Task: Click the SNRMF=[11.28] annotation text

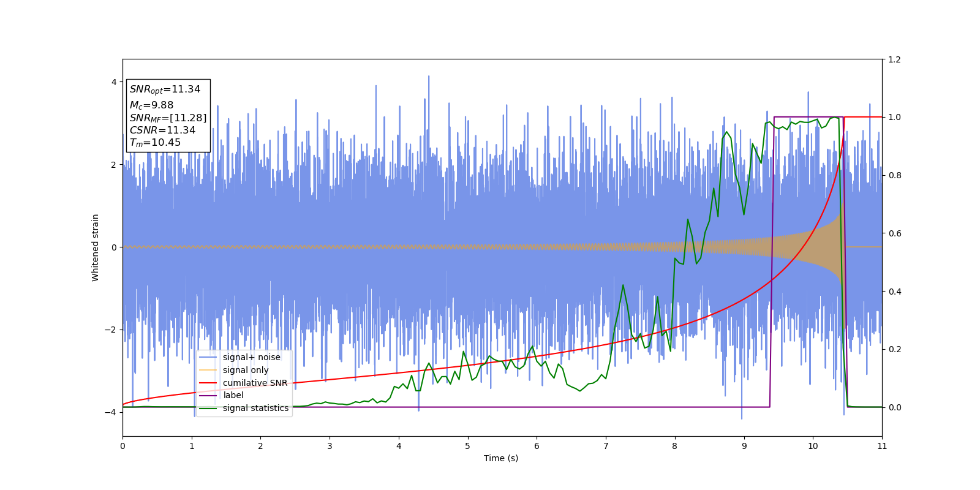Action: (168, 118)
